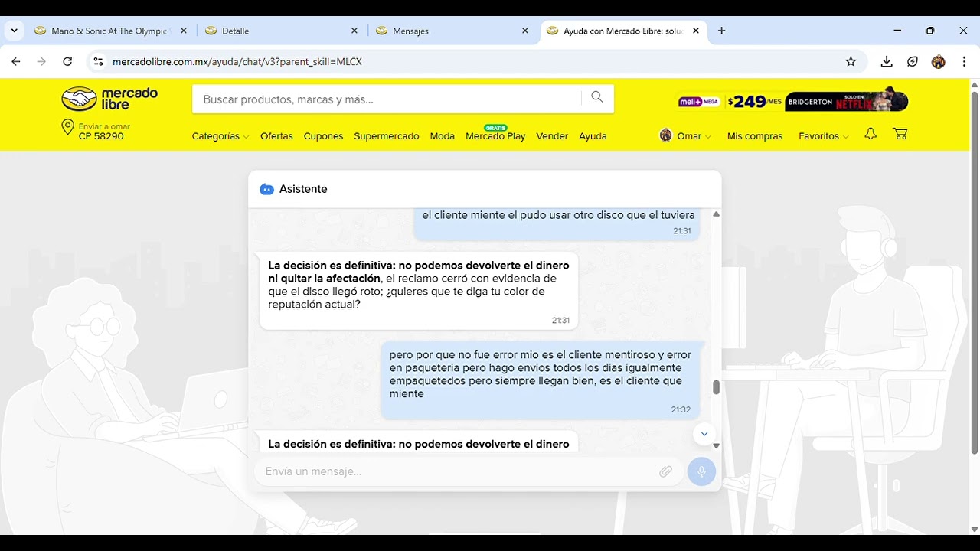Click the microphone voice message button
The height and width of the screenshot is (551, 980).
coord(701,471)
